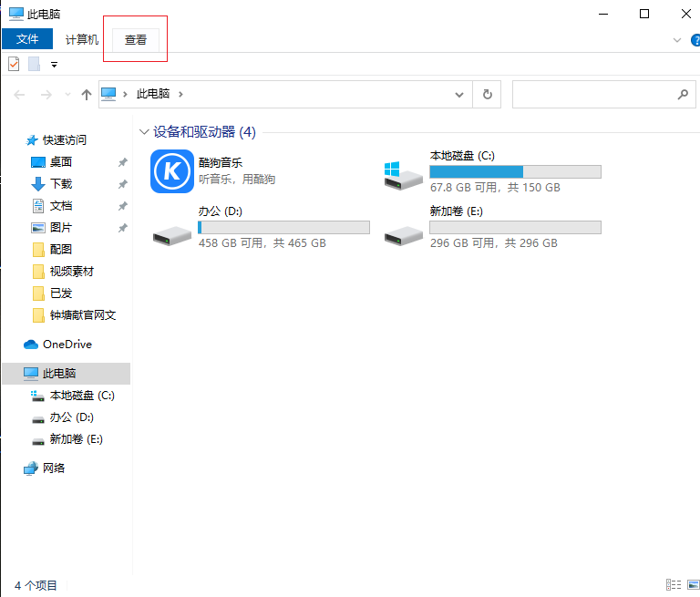Click the search box

pyautogui.click(x=592, y=94)
